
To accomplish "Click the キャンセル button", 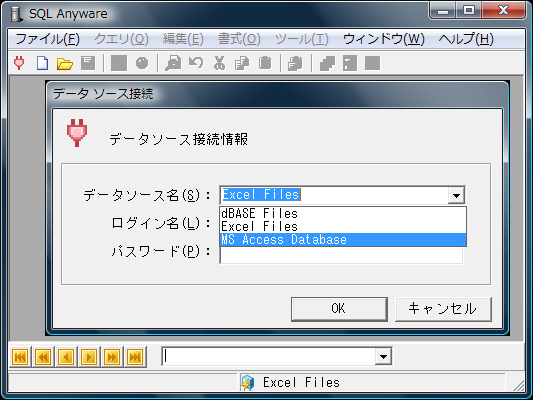I will (443, 309).
